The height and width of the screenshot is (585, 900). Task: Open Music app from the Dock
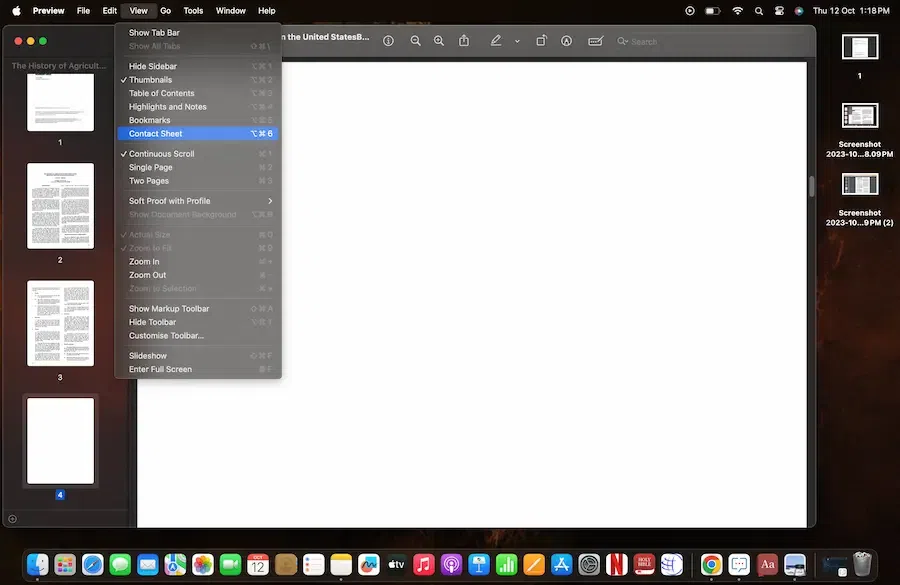[x=424, y=565]
